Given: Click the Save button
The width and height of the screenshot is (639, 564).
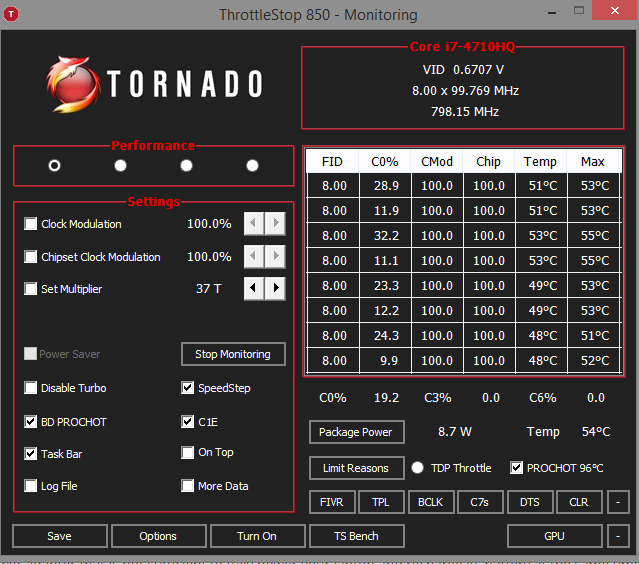Looking at the screenshot, I should [59, 536].
